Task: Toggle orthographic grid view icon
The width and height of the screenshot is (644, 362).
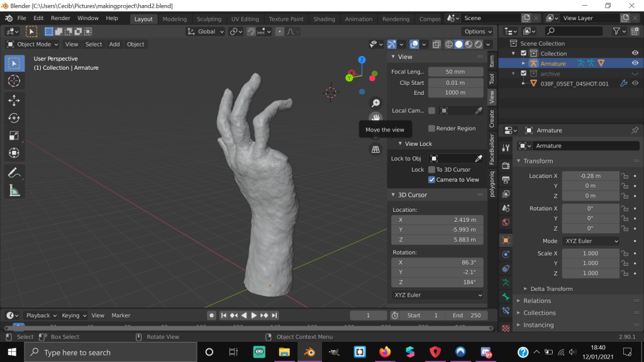Action: coord(375,149)
